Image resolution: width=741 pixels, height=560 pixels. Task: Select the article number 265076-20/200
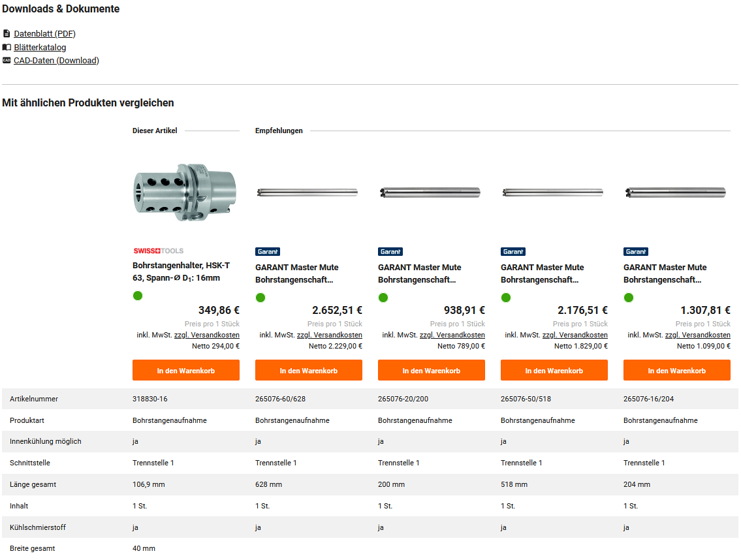click(403, 399)
